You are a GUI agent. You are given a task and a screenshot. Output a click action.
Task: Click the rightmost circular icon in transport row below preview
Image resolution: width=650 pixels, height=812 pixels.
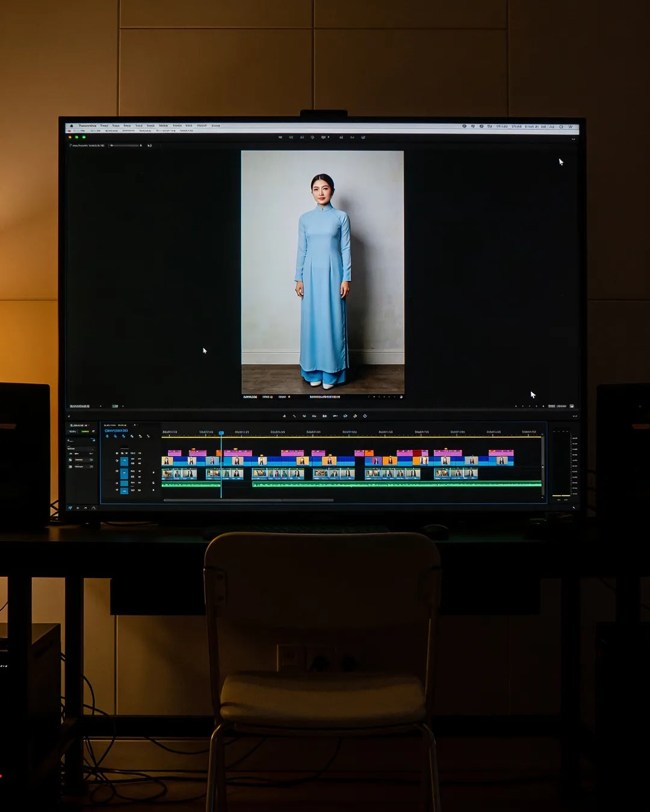[x=365, y=416]
